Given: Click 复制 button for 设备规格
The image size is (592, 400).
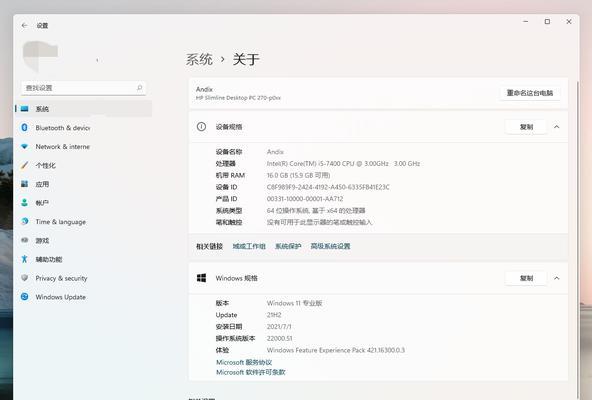Looking at the screenshot, I should [x=526, y=127].
